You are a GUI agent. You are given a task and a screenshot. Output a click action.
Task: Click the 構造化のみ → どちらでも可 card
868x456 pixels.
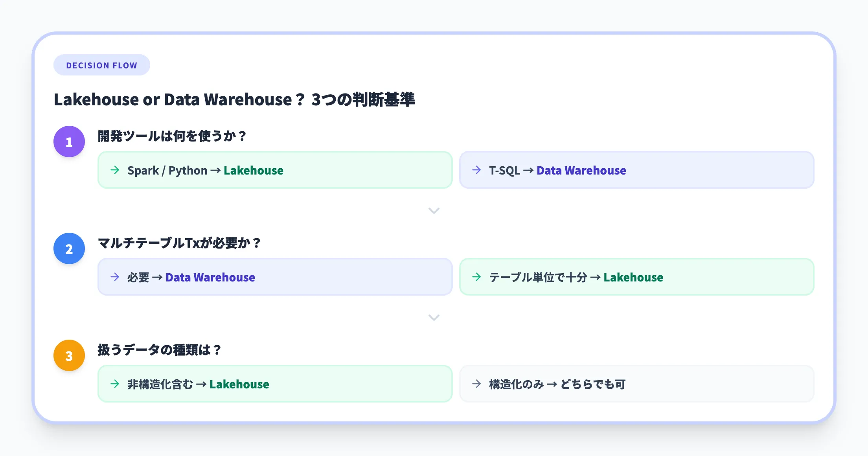pyautogui.click(x=637, y=384)
